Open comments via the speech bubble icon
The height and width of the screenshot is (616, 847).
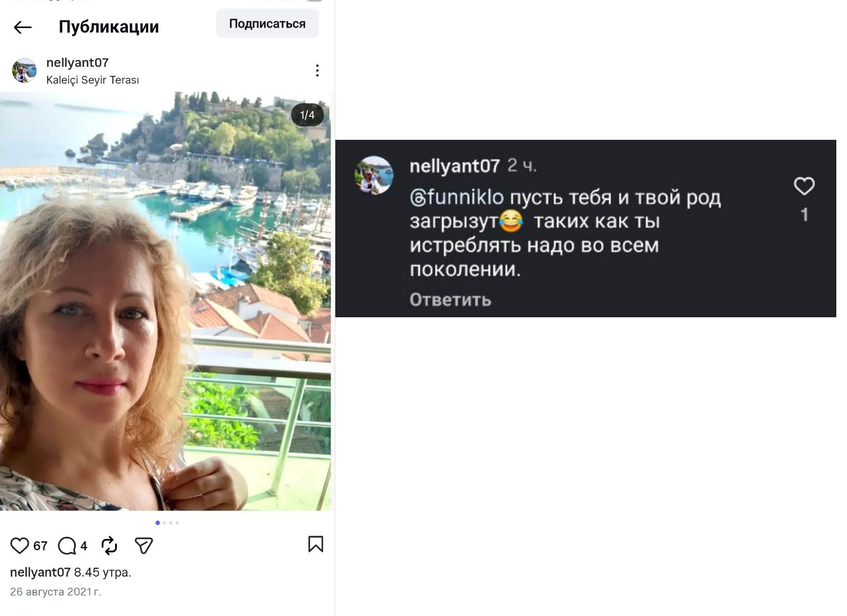point(67,545)
